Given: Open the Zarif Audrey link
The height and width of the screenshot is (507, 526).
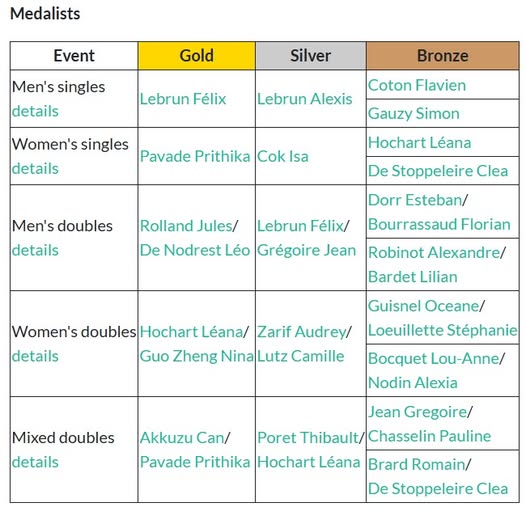Looking at the screenshot, I should [x=302, y=332].
